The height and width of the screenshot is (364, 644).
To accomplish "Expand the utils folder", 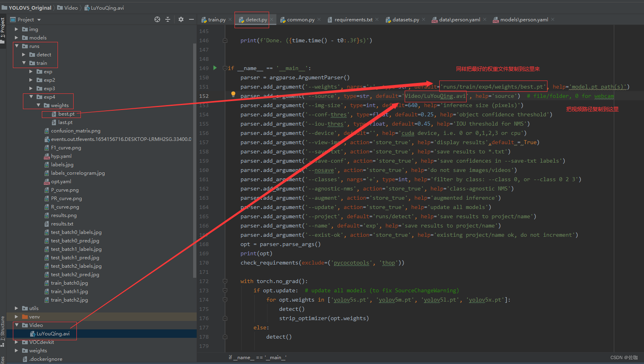I will pos(16,308).
